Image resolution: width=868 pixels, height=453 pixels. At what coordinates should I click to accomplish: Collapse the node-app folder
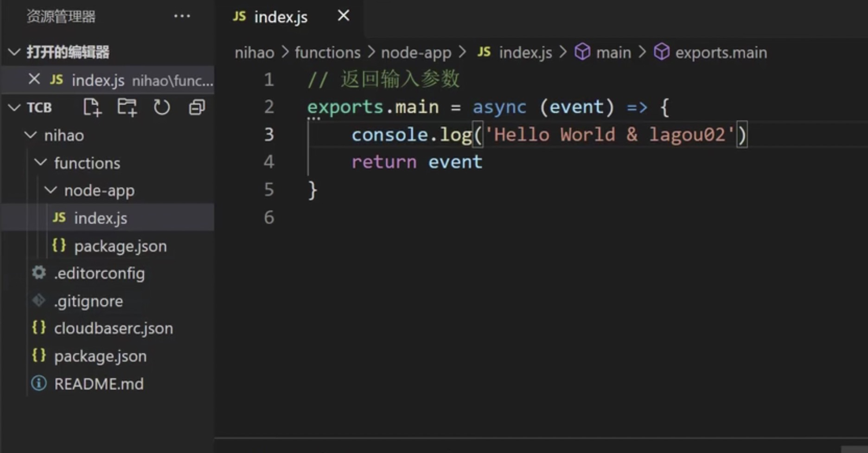(50, 190)
